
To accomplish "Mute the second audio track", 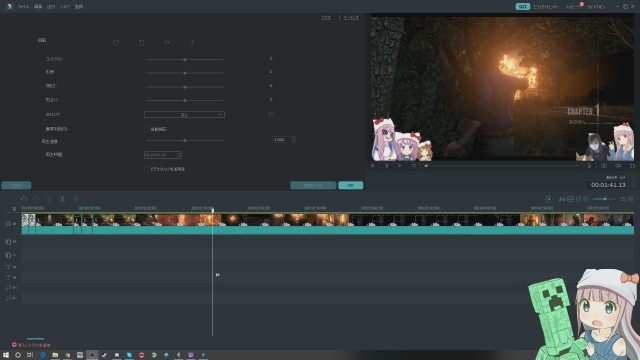I will point(15,298).
